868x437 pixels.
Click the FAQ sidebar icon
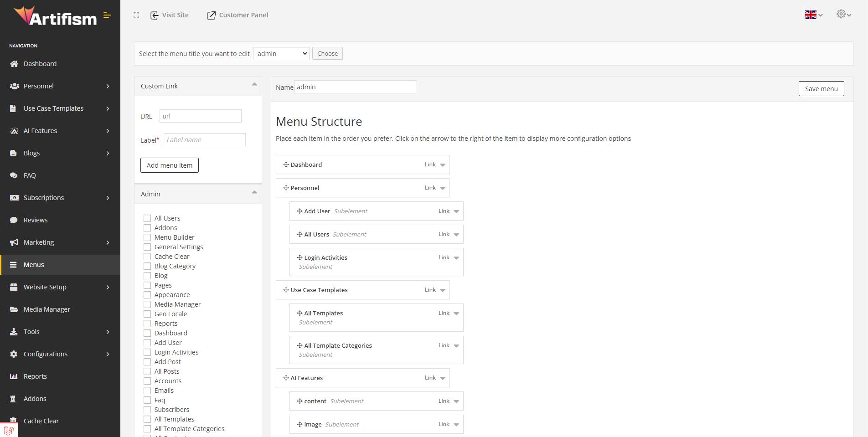(x=14, y=175)
